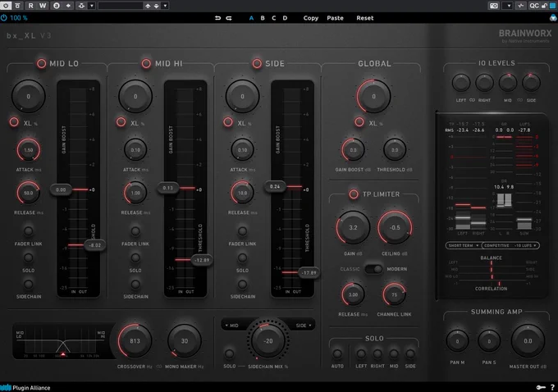Click the key license icon
The height and width of the screenshot is (392, 558).
(x=541, y=387)
